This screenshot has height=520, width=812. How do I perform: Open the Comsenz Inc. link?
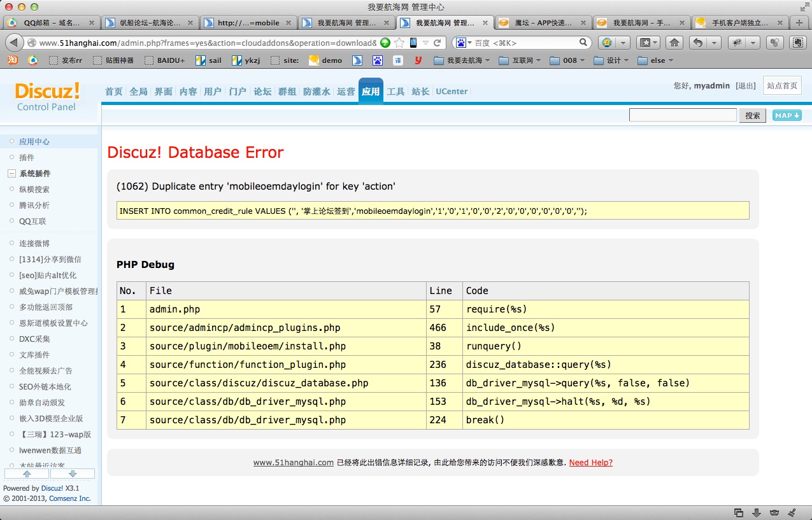(x=70, y=498)
